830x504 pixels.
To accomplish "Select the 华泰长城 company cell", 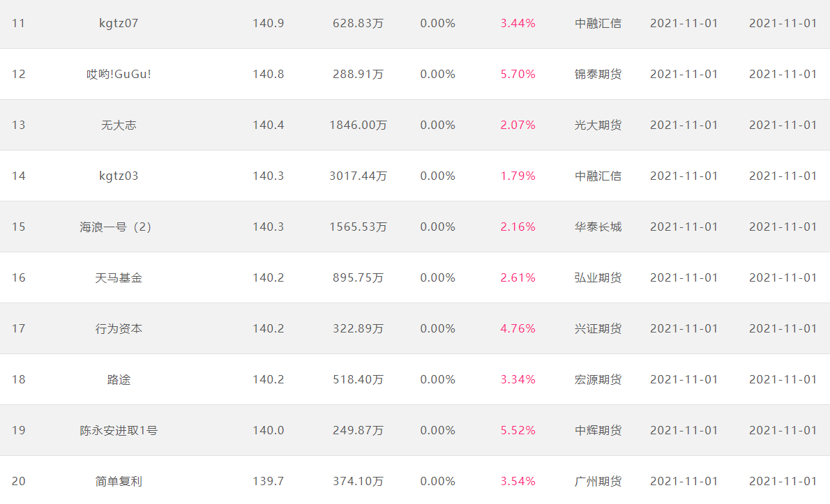I will point(598,227).
